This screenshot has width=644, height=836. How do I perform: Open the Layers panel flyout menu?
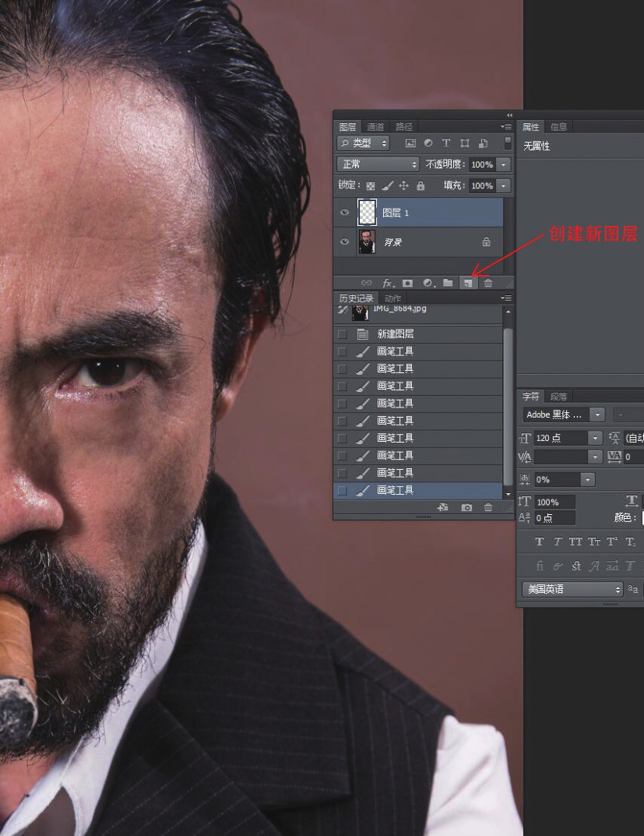pos(505,126)
